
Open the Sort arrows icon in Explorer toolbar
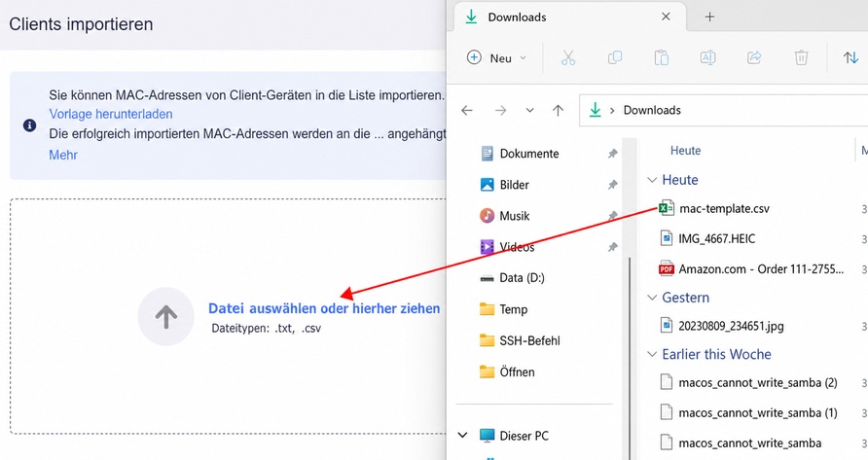pyautogui.click(x=850, y=57)
